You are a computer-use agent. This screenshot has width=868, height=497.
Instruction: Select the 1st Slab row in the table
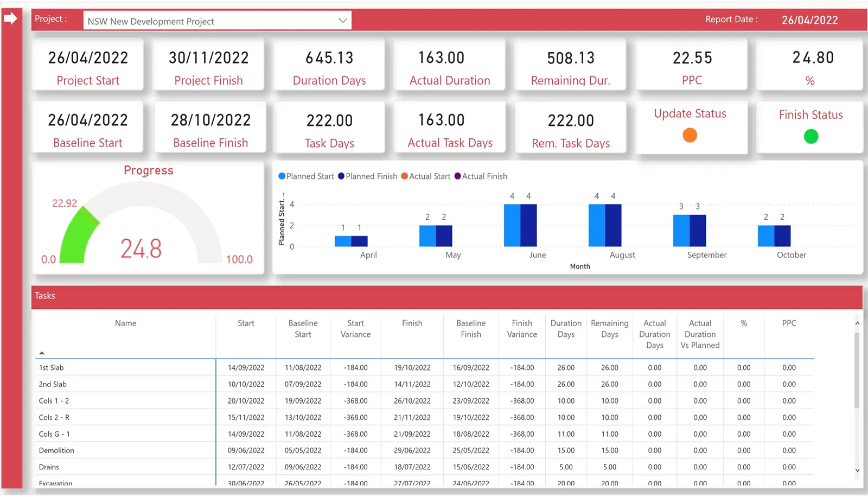(x=125, y=367)
